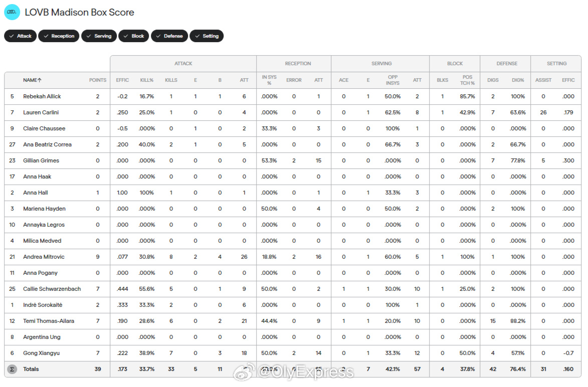The image size is (588, 387).
Task: Click the SERVING group header
Action: pos(381,64)
